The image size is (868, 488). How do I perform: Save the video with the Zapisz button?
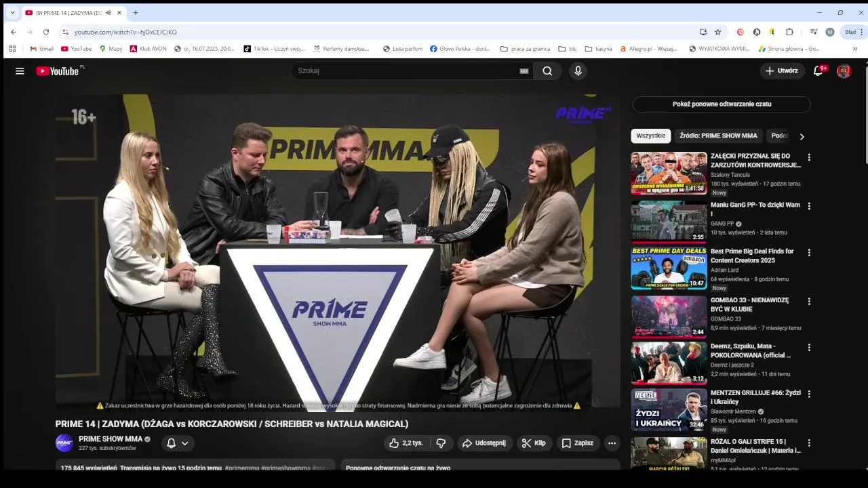coord(578,443)
